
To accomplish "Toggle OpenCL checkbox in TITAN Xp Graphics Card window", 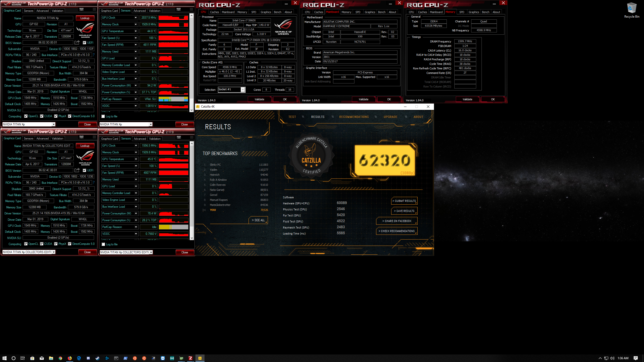I will (x=26, y=116).
